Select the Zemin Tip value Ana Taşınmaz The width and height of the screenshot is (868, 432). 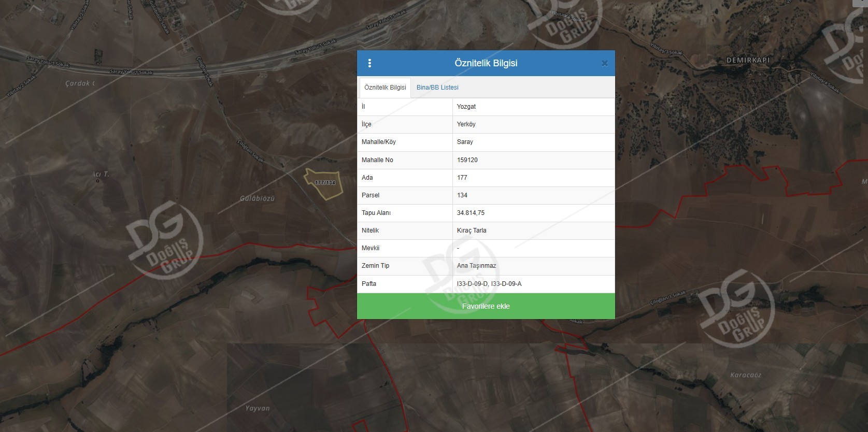(476, 266)
